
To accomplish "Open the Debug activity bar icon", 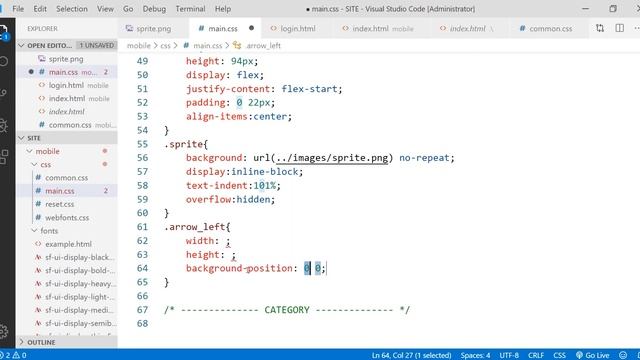I will click(x=3, y=125).
